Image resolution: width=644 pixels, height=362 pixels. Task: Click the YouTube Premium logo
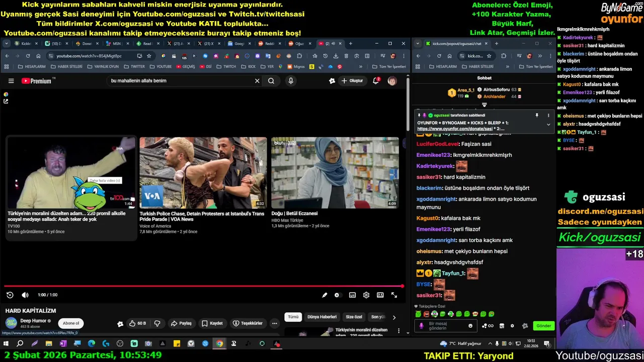pyautogui.click(x=37, y=81)
